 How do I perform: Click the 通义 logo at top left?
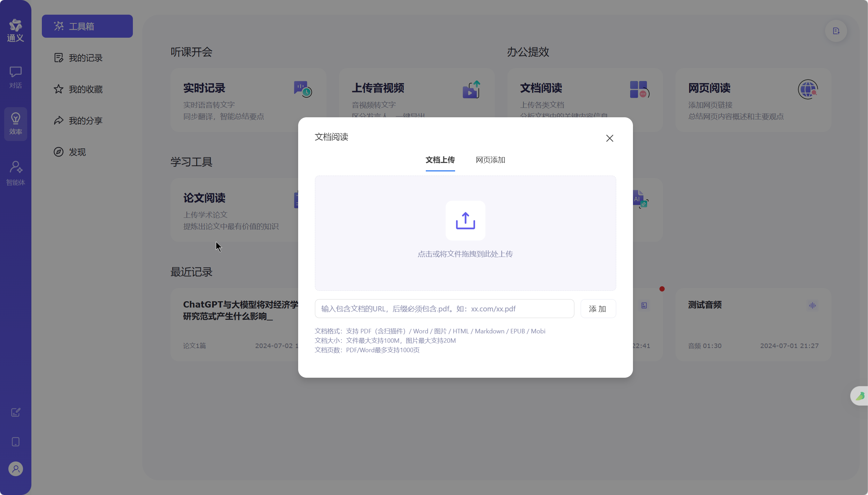15,30
